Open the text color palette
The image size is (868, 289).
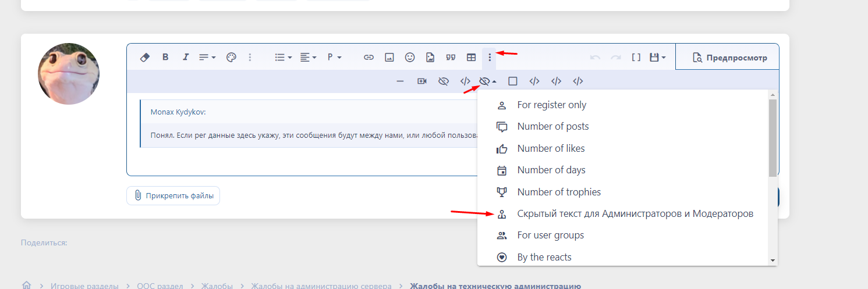(231, 58)
